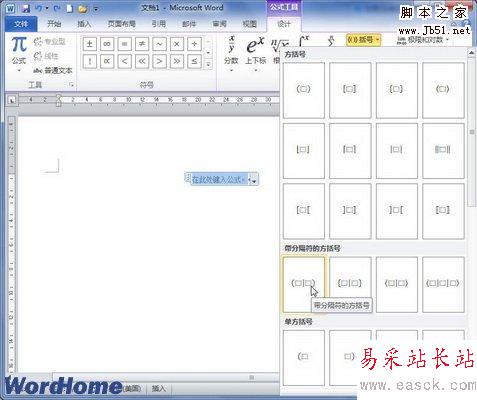
Task: Click the New document icon in quick access toolbar
Action: coord(70,8)
